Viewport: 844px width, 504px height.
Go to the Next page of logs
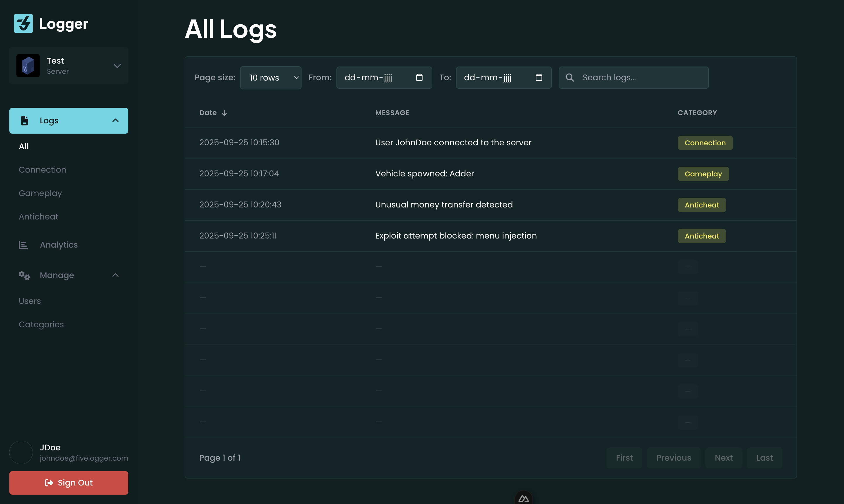pos(724,457)
